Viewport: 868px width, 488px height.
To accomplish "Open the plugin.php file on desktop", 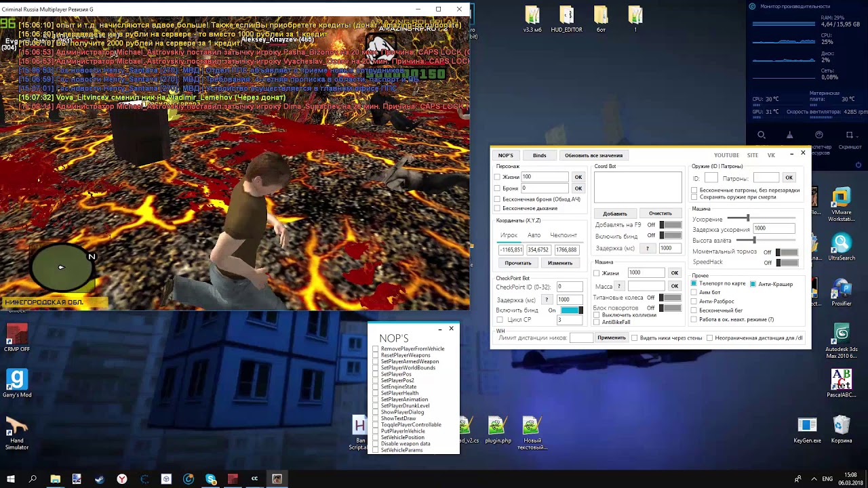I will [498, 430].
